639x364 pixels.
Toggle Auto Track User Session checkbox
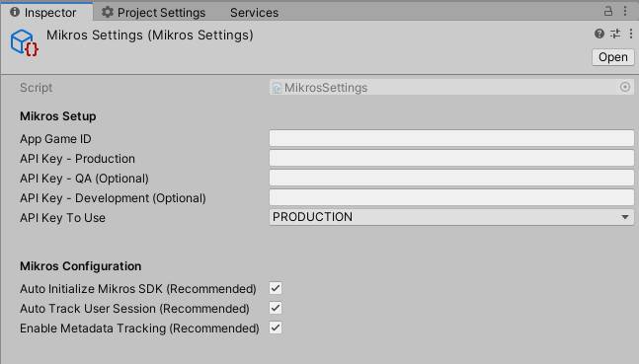276,308
